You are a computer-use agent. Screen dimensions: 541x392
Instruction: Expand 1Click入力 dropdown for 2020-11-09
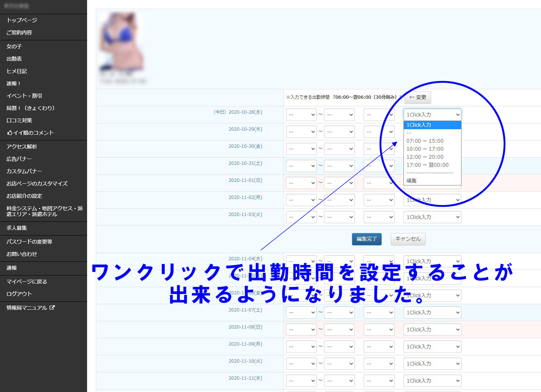tap(432, 347)
